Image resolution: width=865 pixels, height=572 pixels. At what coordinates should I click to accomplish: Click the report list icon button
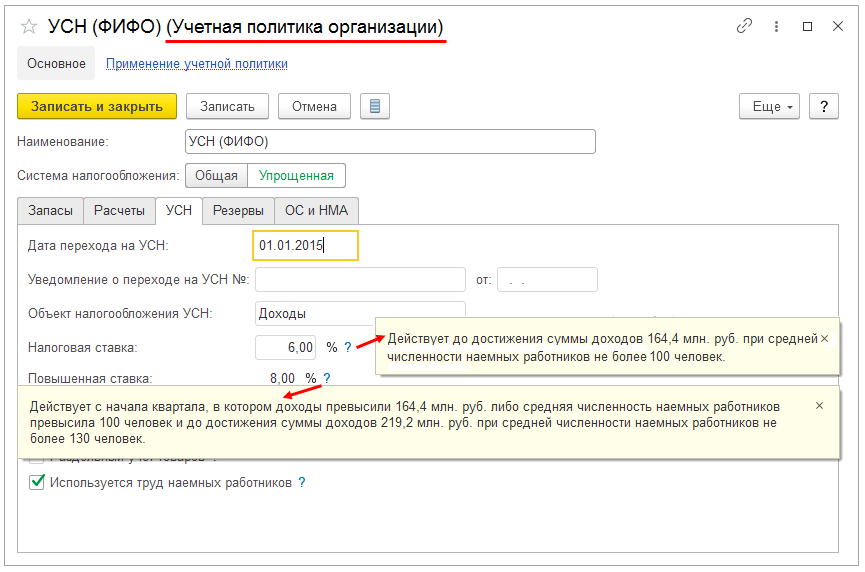(374, 106)
